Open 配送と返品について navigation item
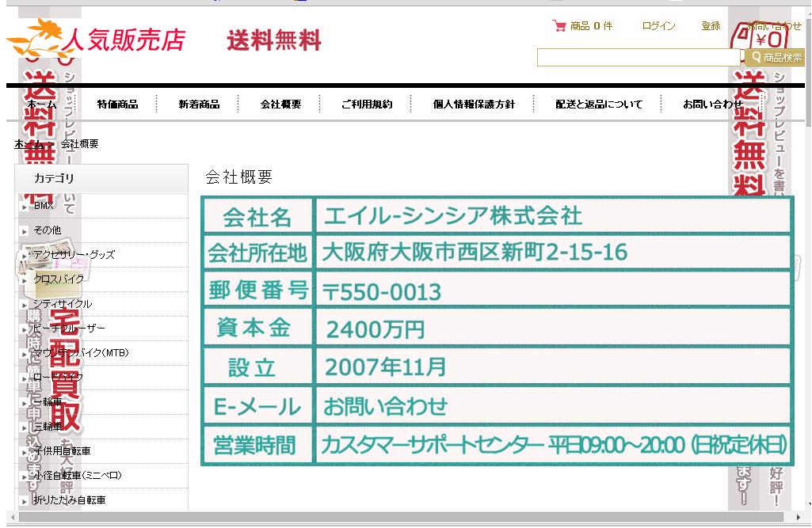Viewport: 812px width, 528px height. pos(599,104)
